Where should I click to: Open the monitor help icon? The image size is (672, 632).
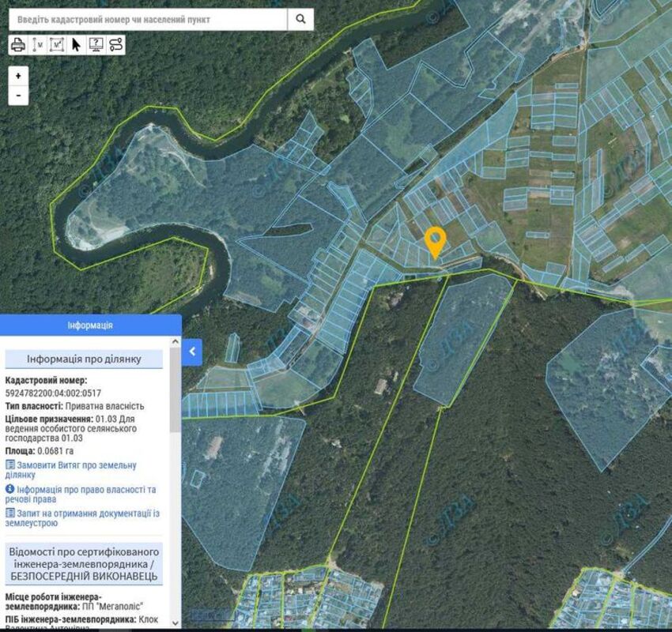pos(96,44)
